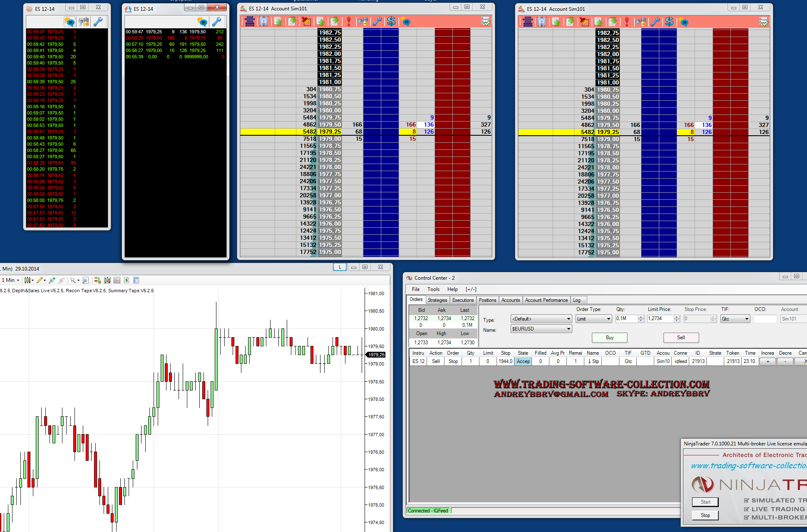Click the Limit Price input field
Screen dimensions: 807x532
tap(660, 319)
